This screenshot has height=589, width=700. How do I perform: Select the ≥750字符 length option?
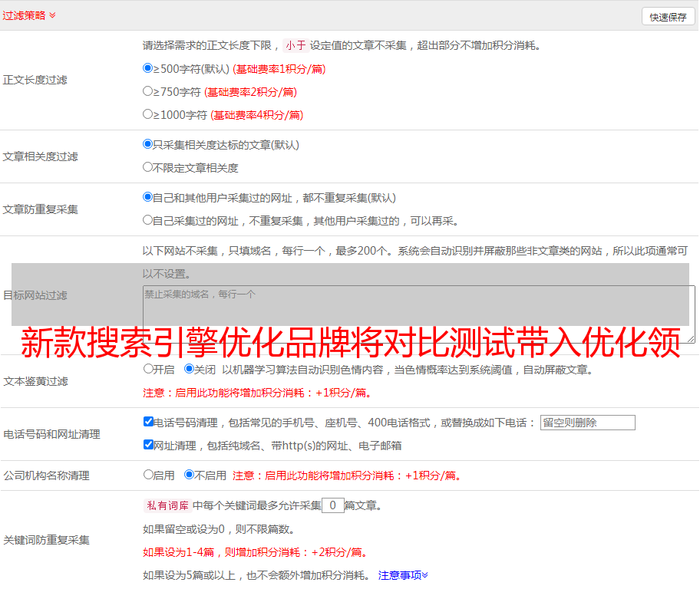(x=148, y=91)
